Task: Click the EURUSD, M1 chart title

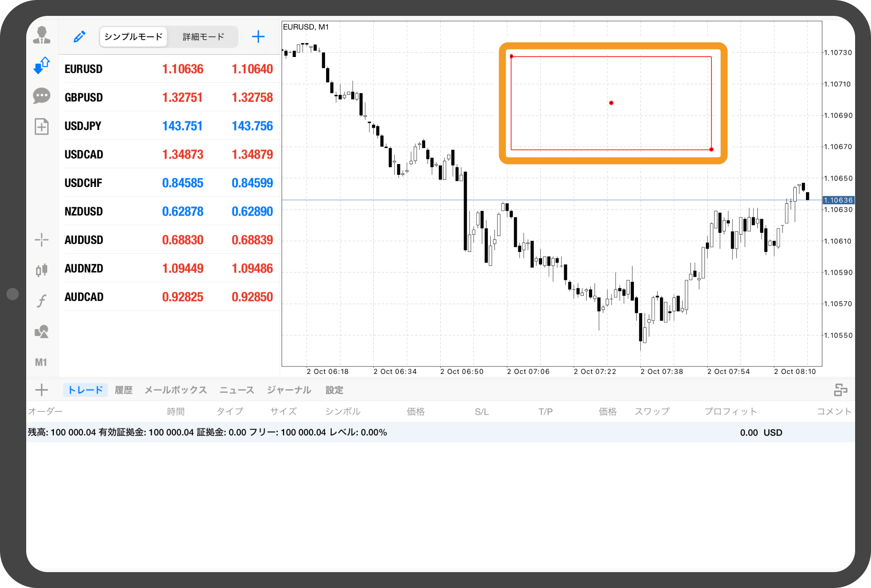Action: [306, 27]
